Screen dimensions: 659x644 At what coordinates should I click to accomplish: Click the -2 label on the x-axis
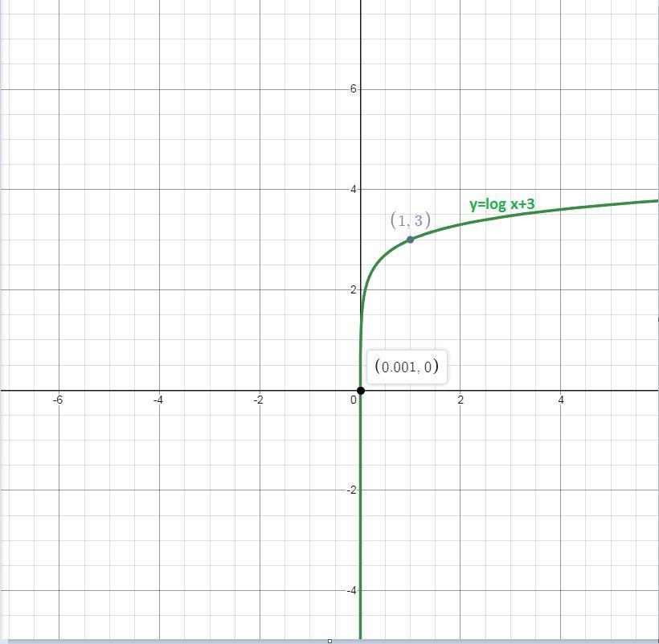click(x=259, y=400)
